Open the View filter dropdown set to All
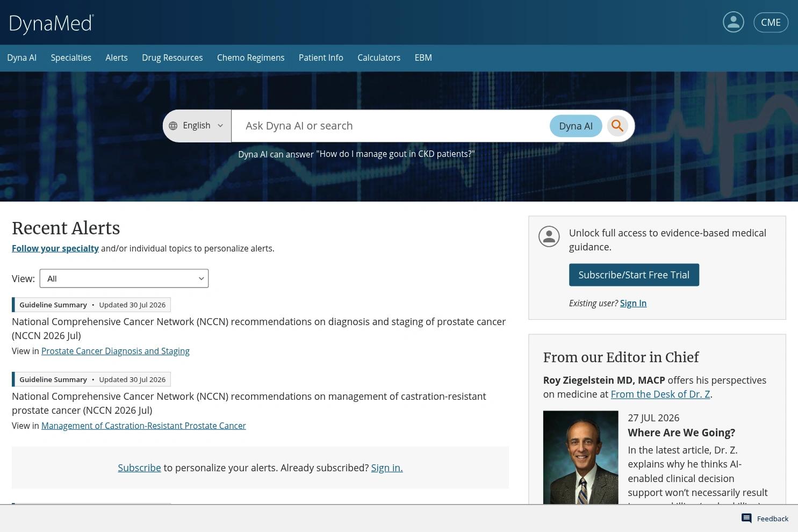 [x=124, y=278]
